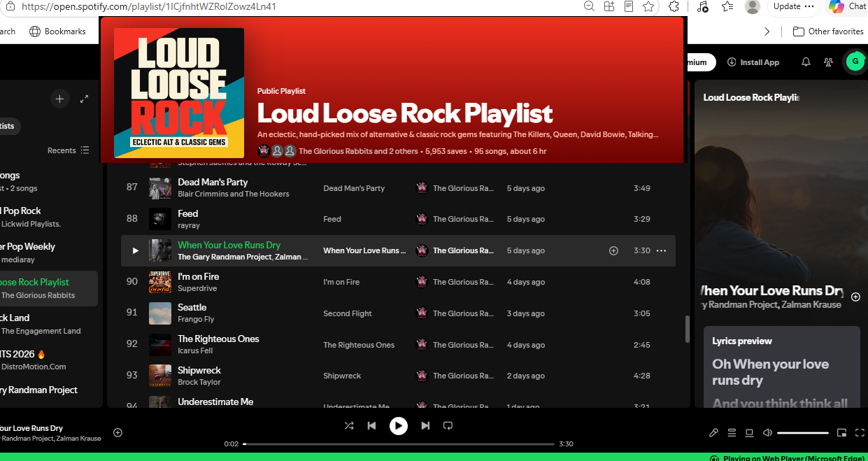
Task: Open Loud Loose Rock playlist cover image
Action: tap(179, 93)
